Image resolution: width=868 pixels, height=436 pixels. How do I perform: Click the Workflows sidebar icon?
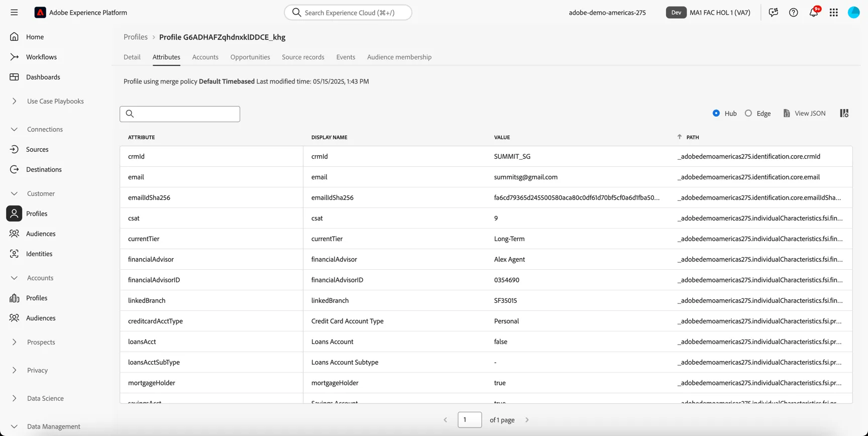[x=14, y=57]
